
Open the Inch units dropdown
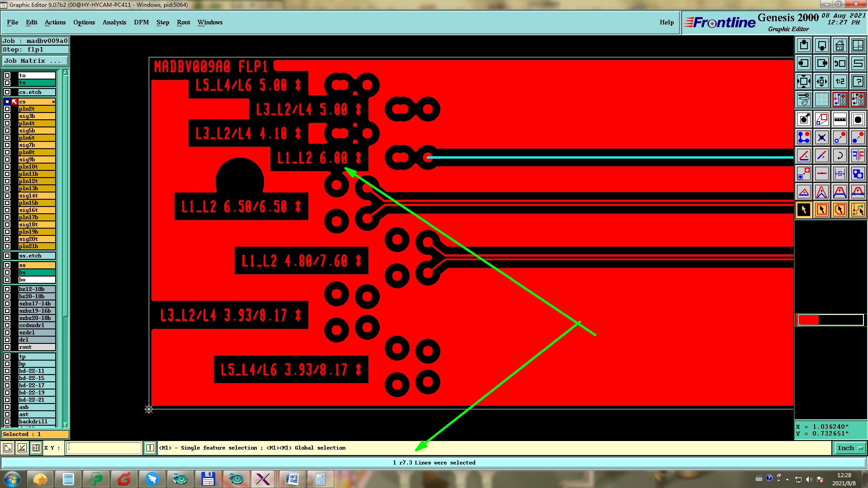(x=849, y=448)
